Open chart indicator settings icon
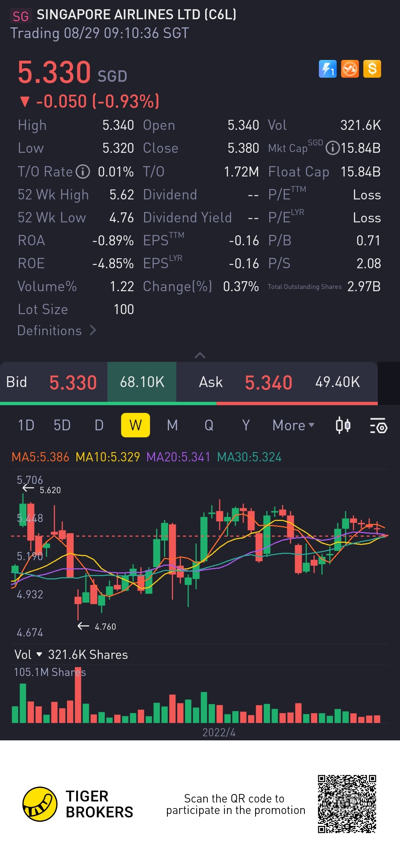 379,425
